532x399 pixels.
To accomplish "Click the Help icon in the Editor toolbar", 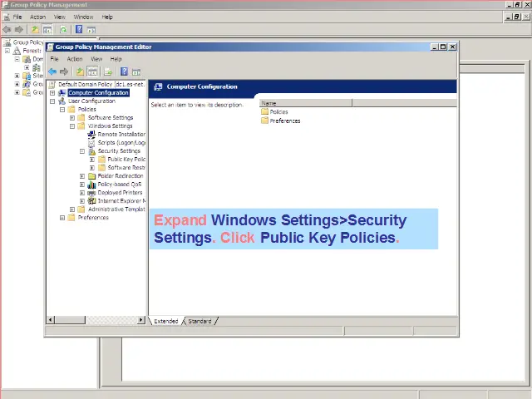I will 124,71.
